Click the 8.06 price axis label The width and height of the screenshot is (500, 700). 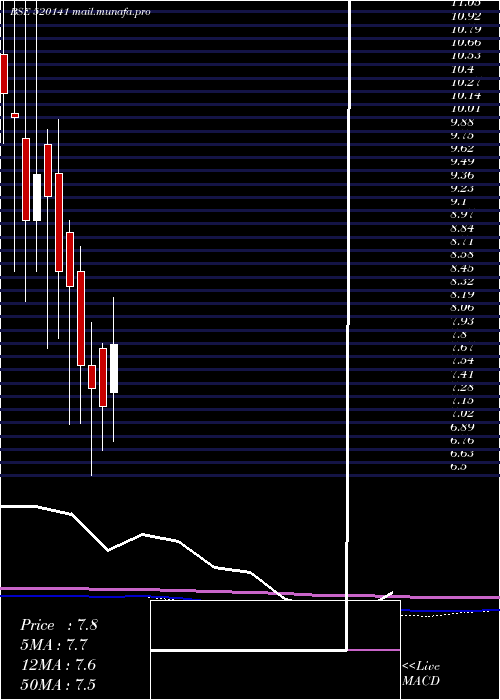462,308
